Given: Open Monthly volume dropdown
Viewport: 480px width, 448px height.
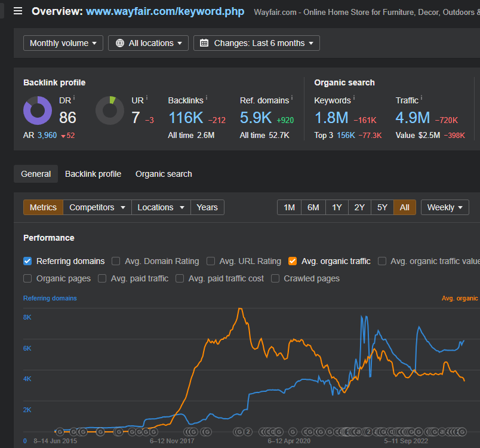Looking at the screenshot, I should click(63, 43).
